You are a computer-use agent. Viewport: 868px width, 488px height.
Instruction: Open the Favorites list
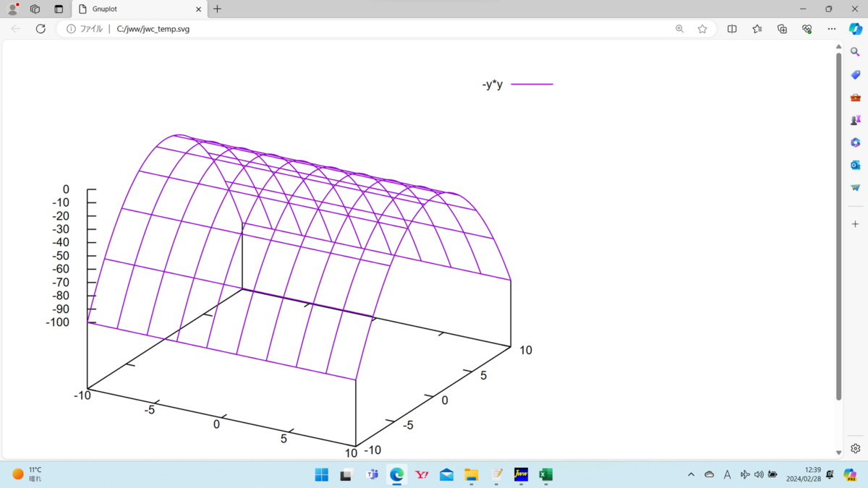tap(757, 29)
